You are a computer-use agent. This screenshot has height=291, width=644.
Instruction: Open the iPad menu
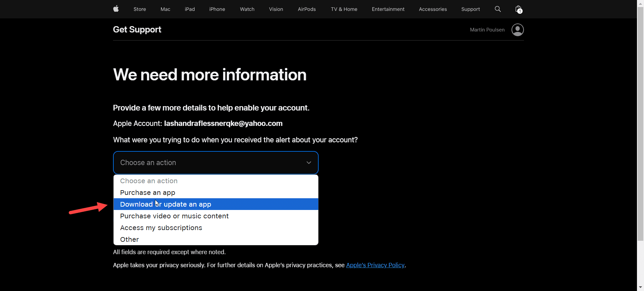click(x=190, y=9)
